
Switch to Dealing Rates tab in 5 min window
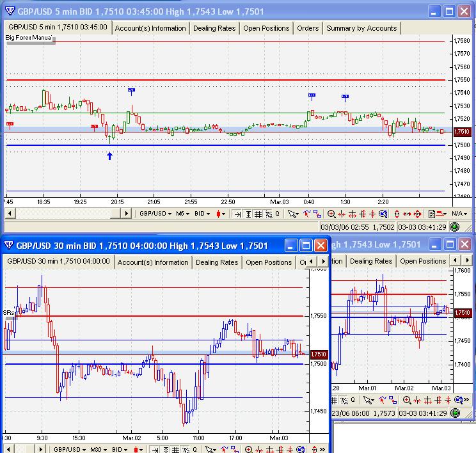[x=216, y=28]
